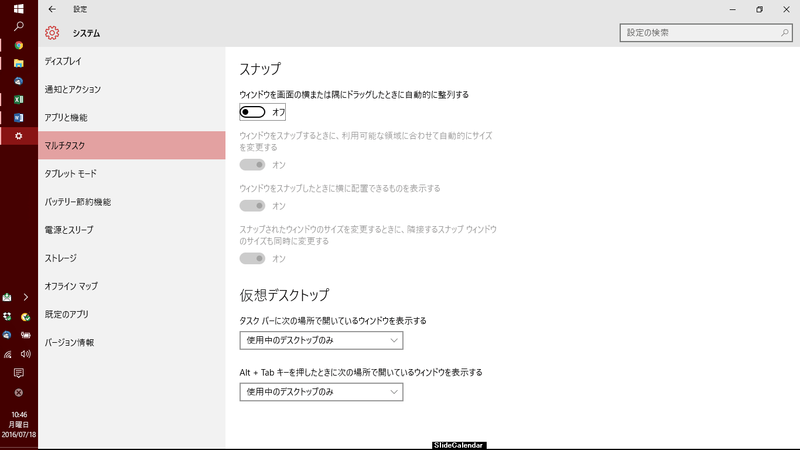Click the Dropbox tray icon

point(7,317)
